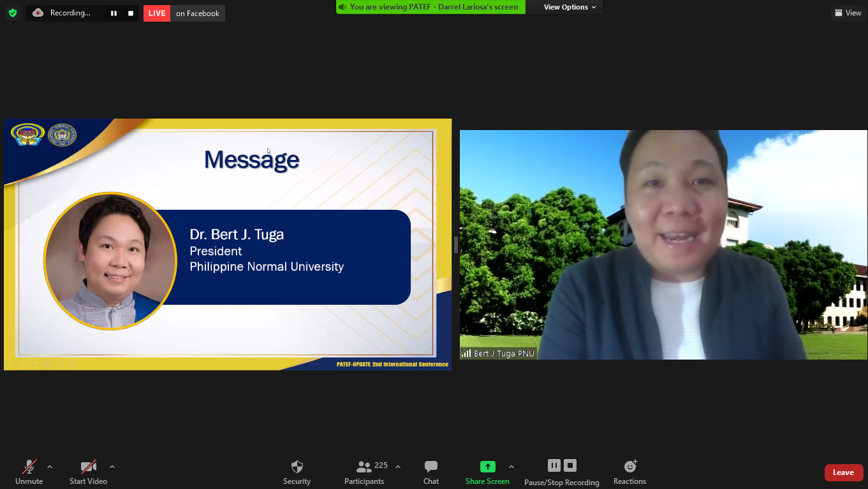Expand audio settings arrow beside Unmute
The height and width of the screenshot is (489, 868).
click(50, 467)
